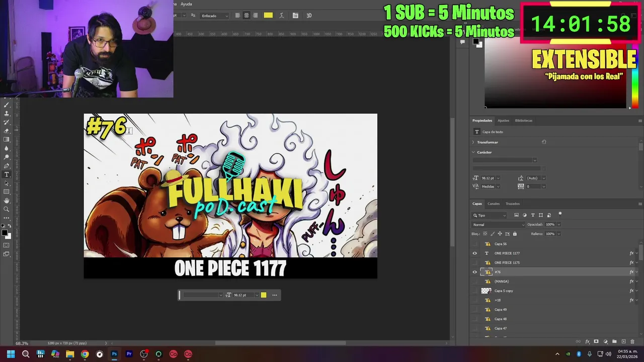Select the Clone Stamp tool
Viewport: 644px width, 362px height.
pyautogui.click(x=7, y=114)
